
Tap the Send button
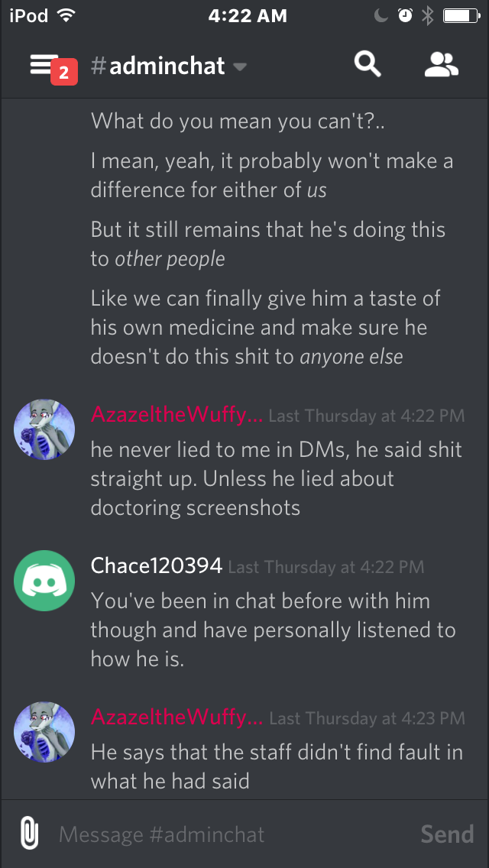(447, 834)
